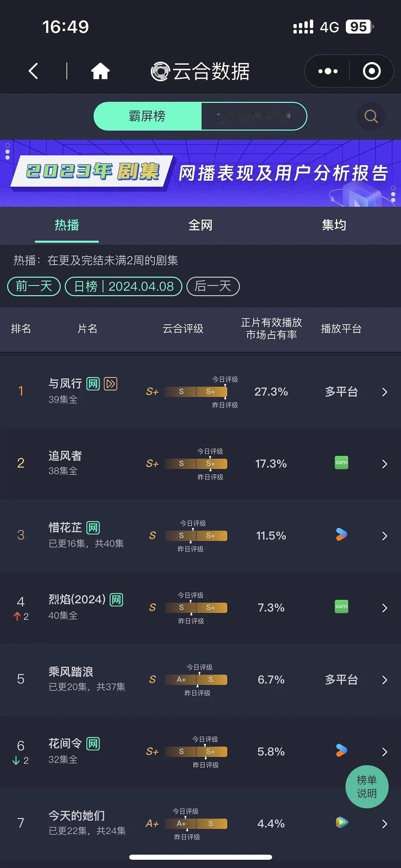The height and width of the screenshot is (868, 401).
Task: Select the 日榜 date selector
Action: tap(124, 286)
